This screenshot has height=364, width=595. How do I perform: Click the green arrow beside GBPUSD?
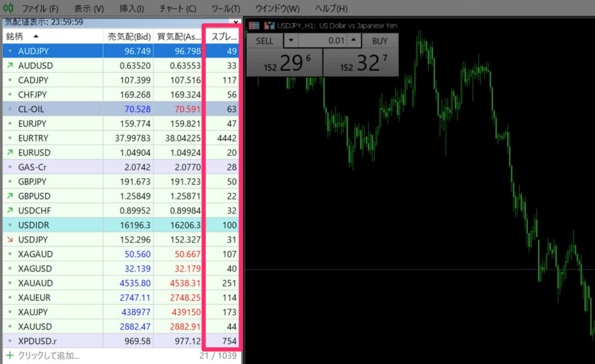click(9, 196)
